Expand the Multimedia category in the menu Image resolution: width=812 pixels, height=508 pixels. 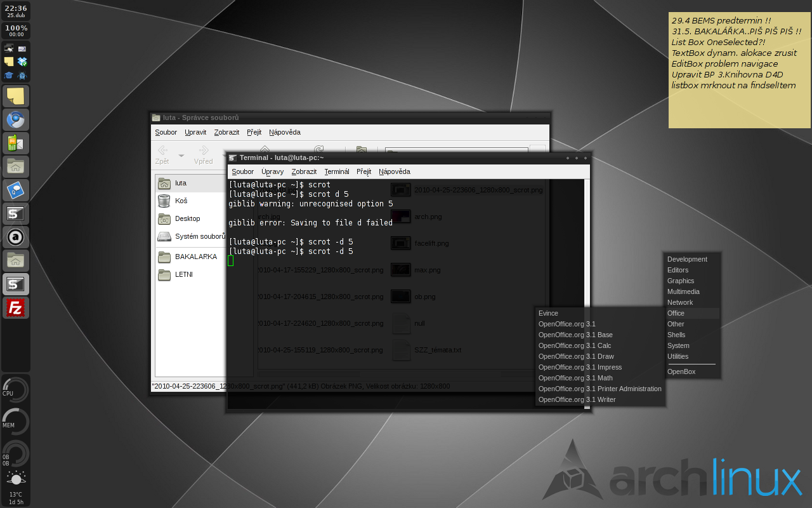pyautogui.click(x=683, y=291)
